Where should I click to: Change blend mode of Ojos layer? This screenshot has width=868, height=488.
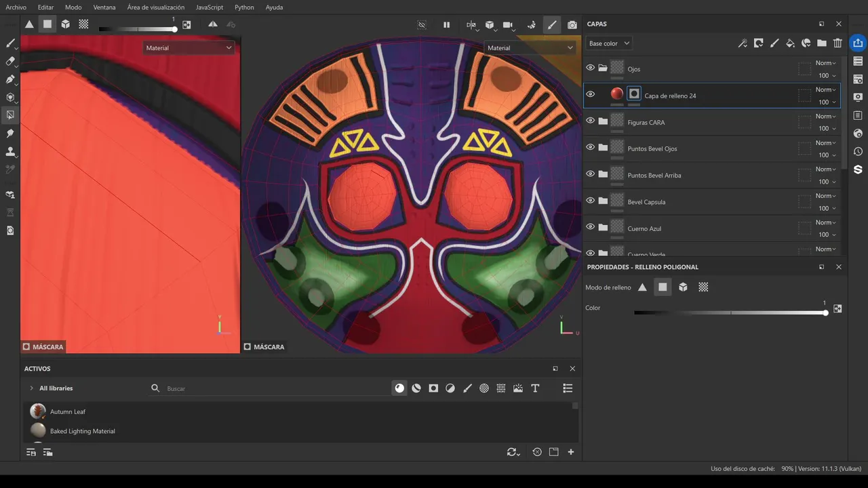826,63
